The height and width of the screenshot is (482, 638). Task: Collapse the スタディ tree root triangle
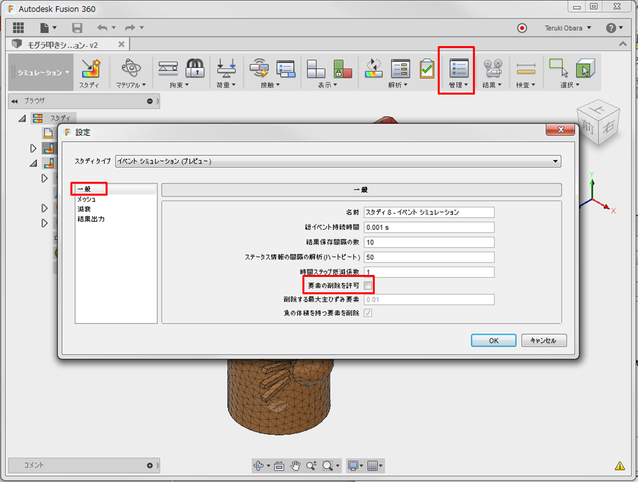point(22,118)
